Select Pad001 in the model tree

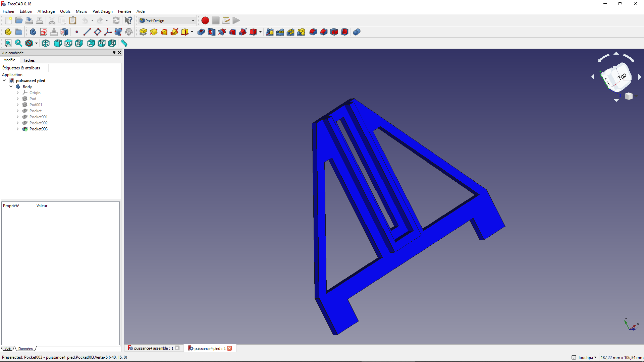coord(36,105)
